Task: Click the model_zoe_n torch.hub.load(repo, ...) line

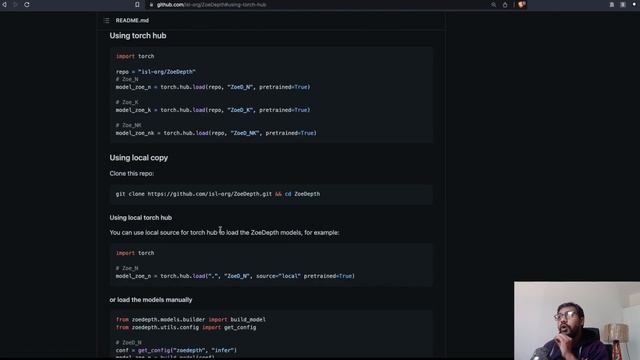Action: [x=213, y=87]
